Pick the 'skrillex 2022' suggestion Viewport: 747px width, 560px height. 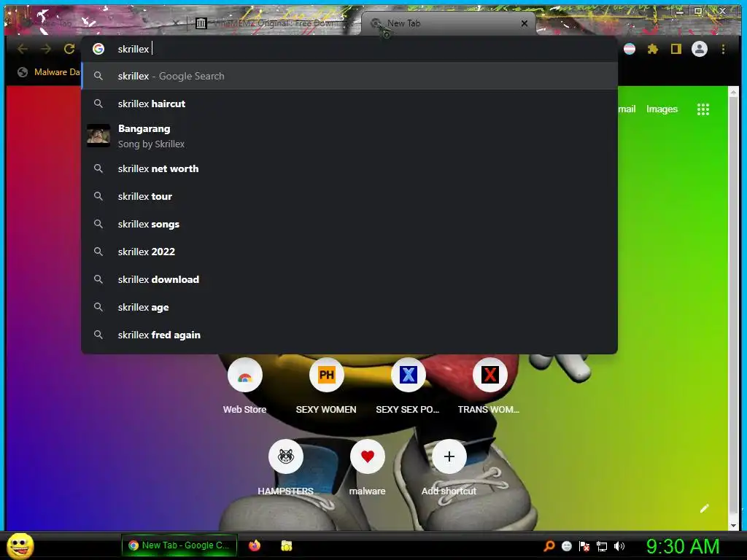[349, 252]
